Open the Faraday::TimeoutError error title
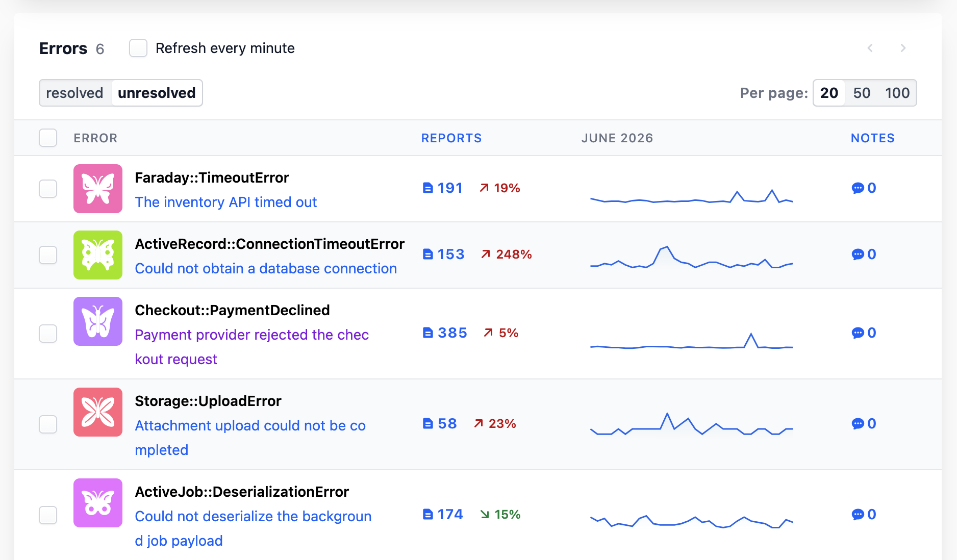Image resolution: width=957 pixels, height=560 pixels. (212, 177)
